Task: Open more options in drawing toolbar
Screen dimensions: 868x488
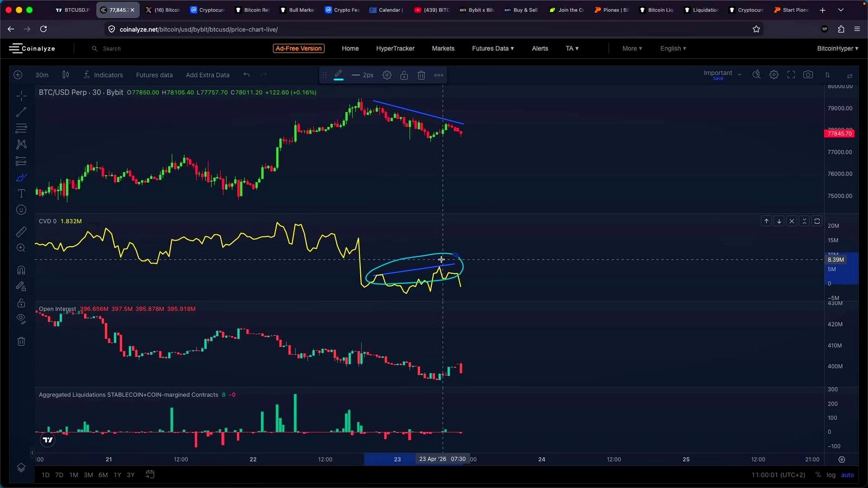Action: (439, 75)
